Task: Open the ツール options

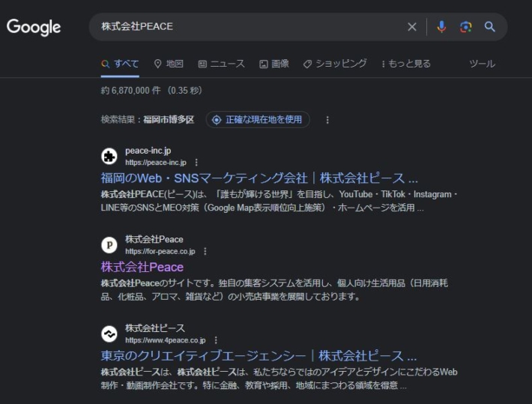Action: click(482, 64)
